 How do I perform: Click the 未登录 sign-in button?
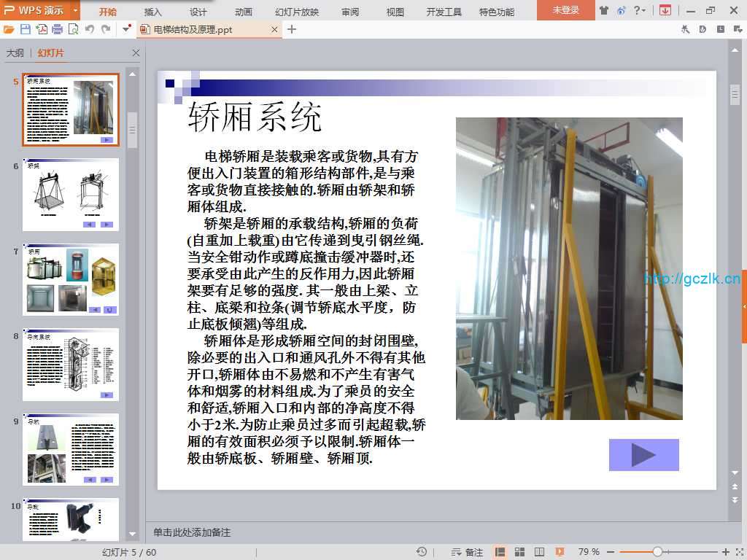coord(565,10)
